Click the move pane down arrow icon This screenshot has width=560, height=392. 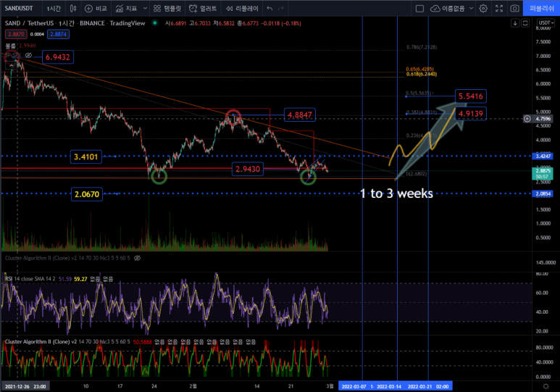[x=515, y=23]
